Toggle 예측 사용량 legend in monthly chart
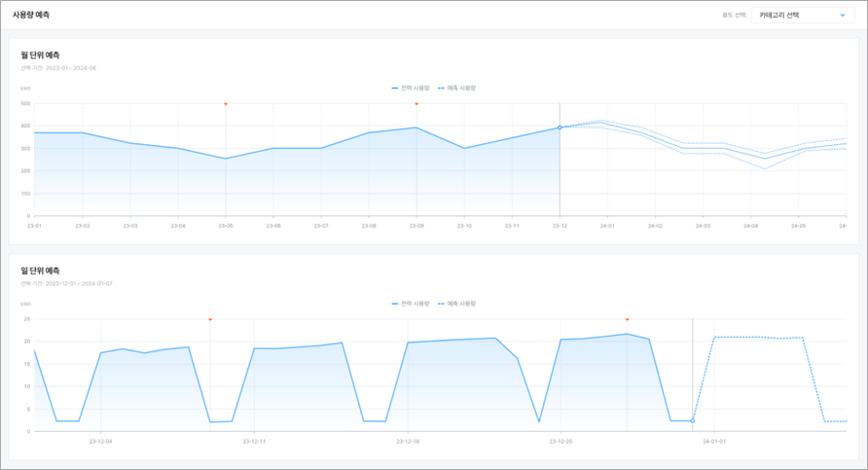 (456, 88)
